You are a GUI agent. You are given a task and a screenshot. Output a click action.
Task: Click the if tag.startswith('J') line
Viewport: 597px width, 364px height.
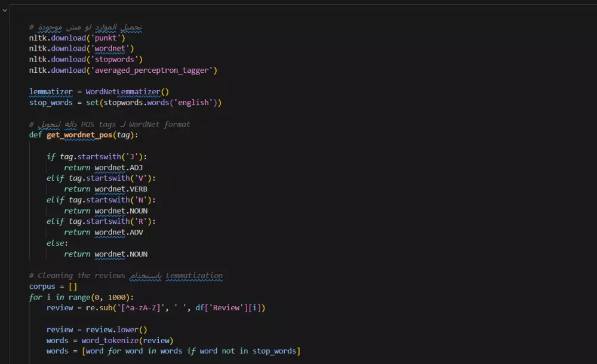coord(97,157)
